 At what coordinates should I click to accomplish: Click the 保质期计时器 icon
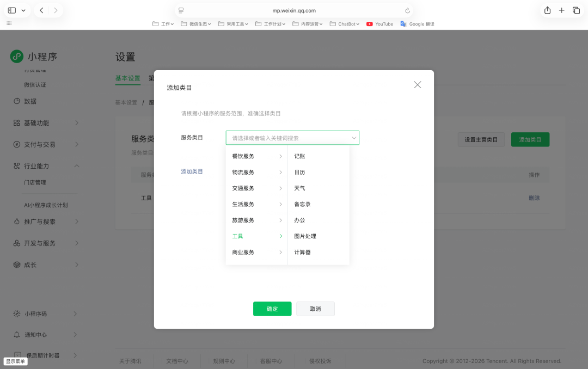pyautogui.click(x=16, y=355)
